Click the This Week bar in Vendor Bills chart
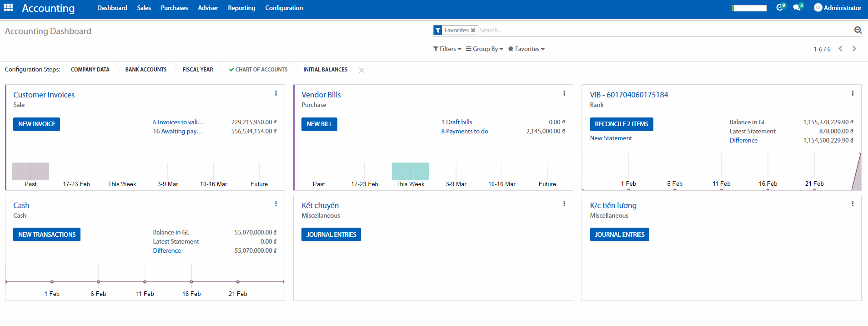This screenshot has height=326, width=868. click(x=410, y=171)
